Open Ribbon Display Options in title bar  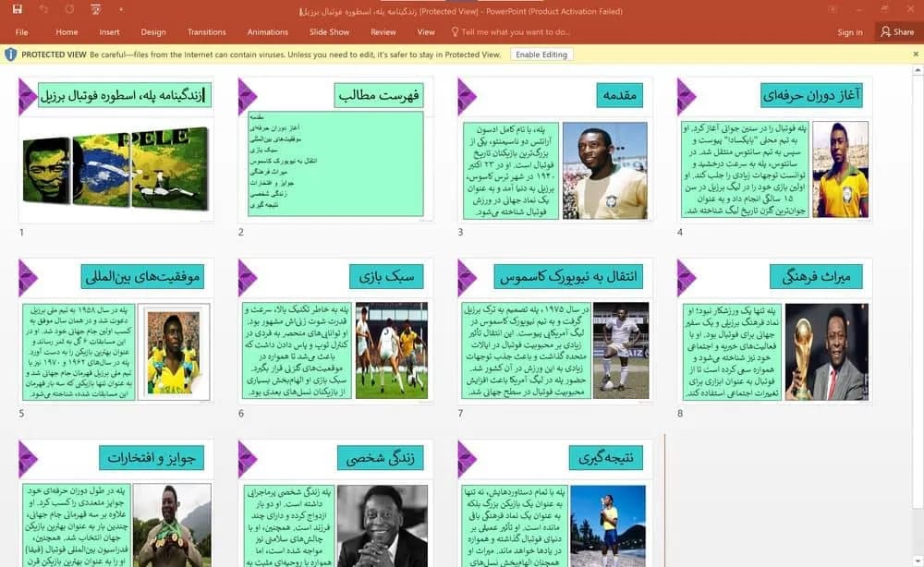coord(833,9)
